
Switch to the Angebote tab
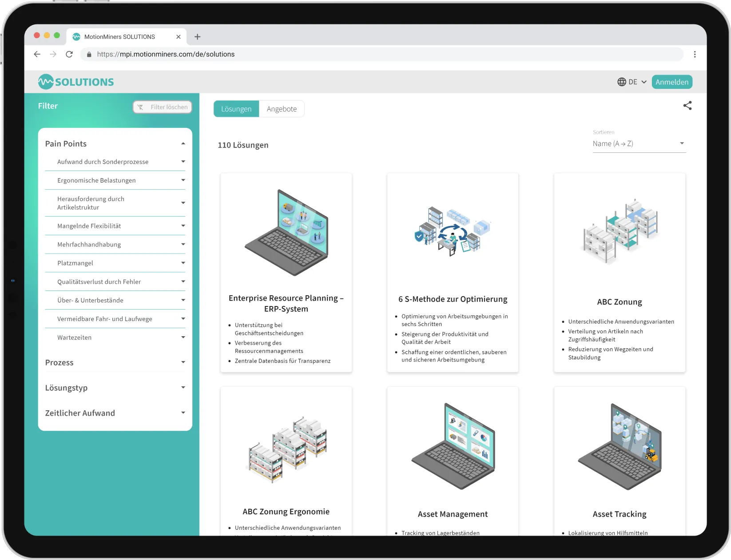[282, 108]
